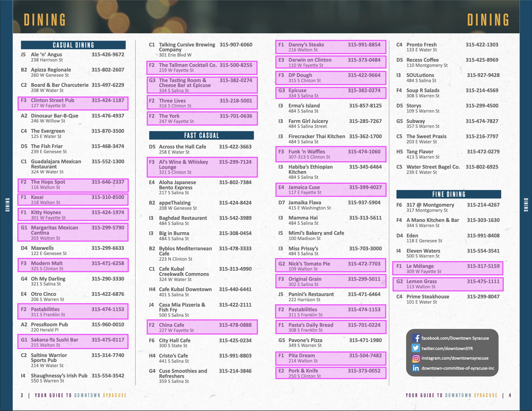The image size is (532, 411).
Task: Click Otro Cinco phone 315-422-6876
Action: coord(108,294)
